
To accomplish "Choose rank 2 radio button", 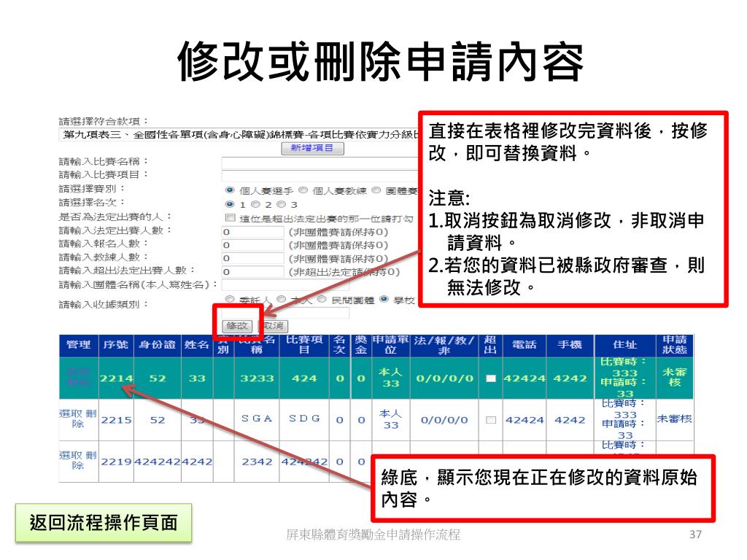I will (256, 204).
